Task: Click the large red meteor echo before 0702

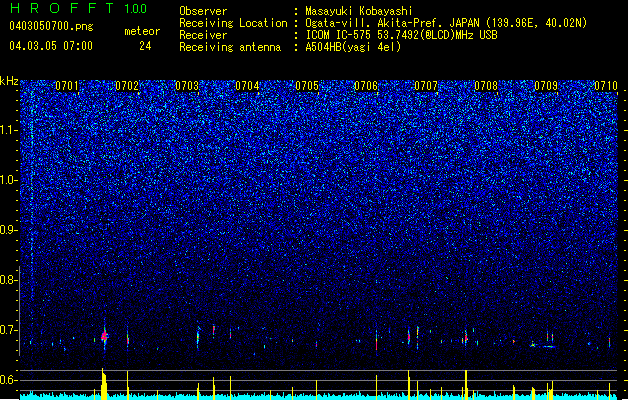Action: coord(104,335)
